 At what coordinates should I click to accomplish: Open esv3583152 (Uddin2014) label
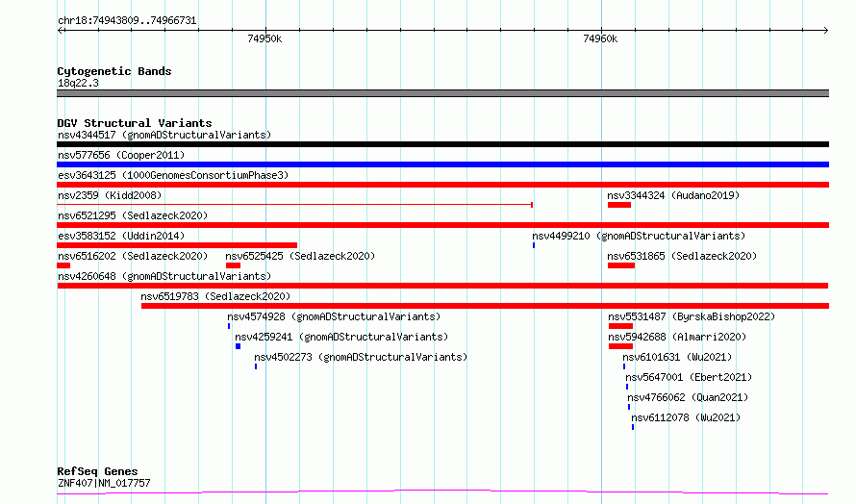point(121,236)
